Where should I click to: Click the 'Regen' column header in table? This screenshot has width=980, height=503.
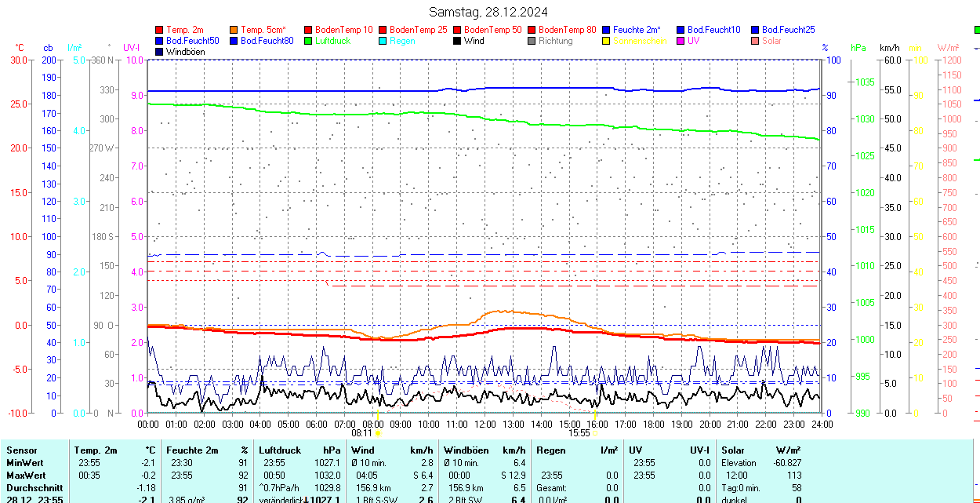[551, 450]
